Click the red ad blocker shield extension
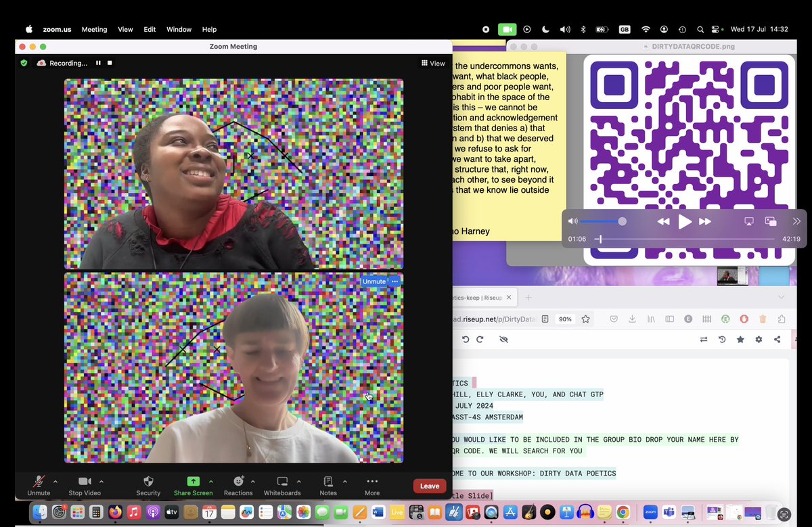The width and height of the screenshot is (812, 527). click(744, 319)
